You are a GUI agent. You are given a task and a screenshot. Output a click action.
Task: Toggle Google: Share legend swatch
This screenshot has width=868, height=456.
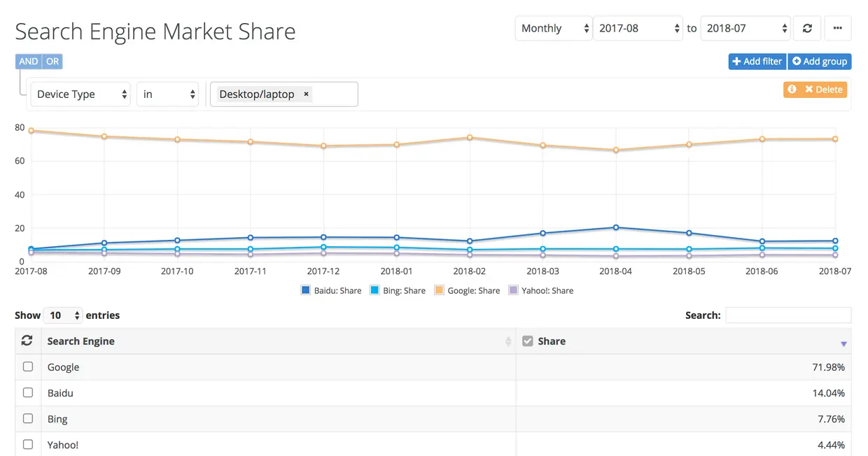[x=439, y=290]
